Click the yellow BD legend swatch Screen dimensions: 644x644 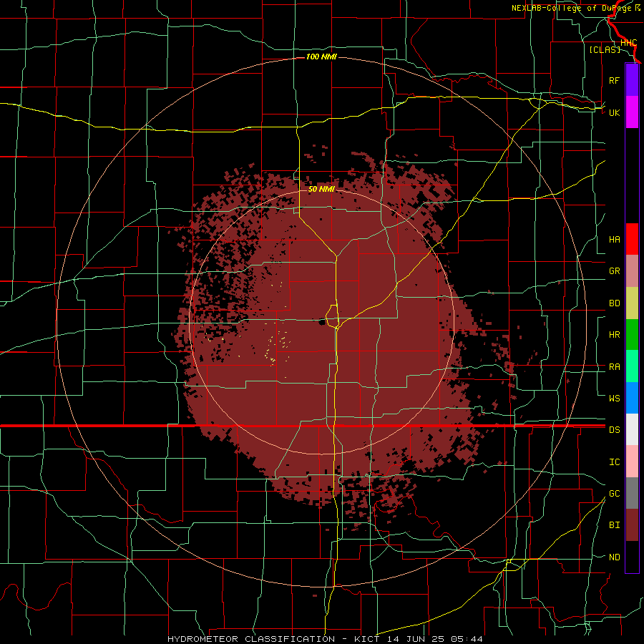[632, 303]
